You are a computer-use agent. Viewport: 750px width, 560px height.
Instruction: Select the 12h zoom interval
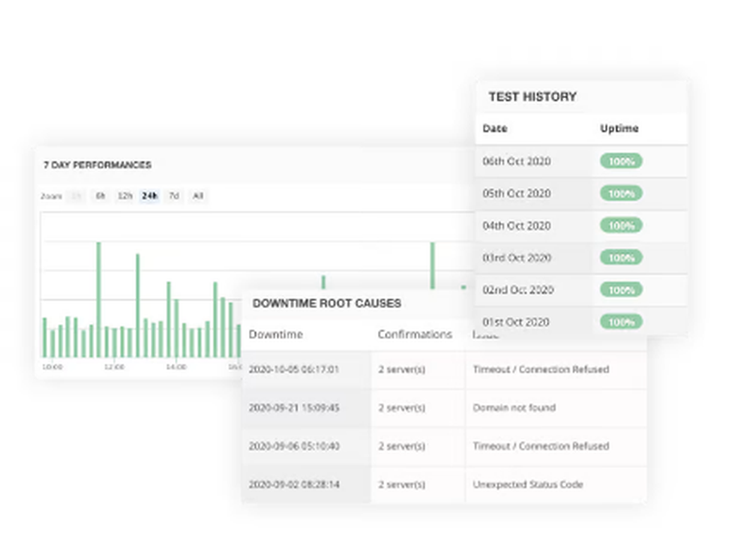pos(124,196)
